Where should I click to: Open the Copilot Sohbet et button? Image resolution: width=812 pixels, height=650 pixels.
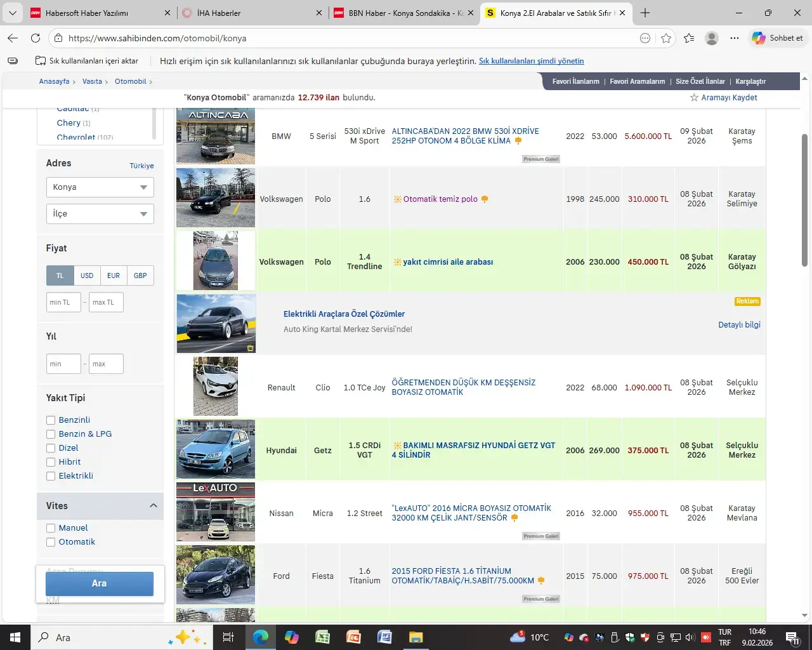tap(777, 38)
